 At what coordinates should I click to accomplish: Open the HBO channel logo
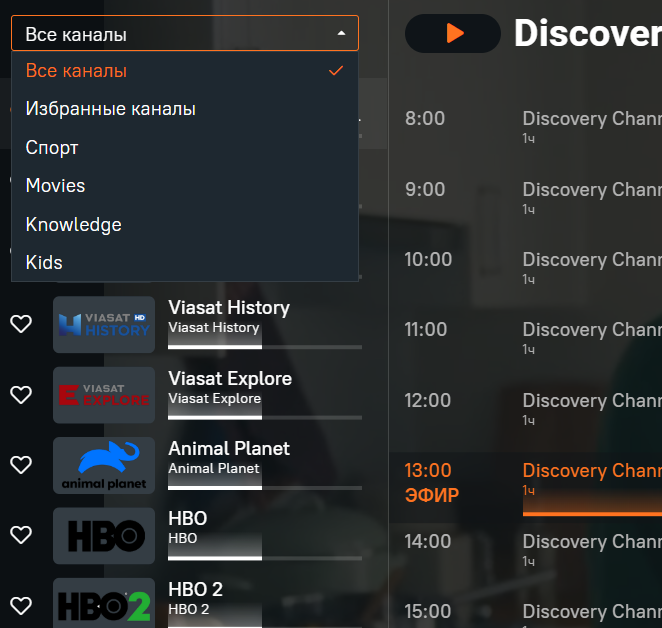click(104, 536)
